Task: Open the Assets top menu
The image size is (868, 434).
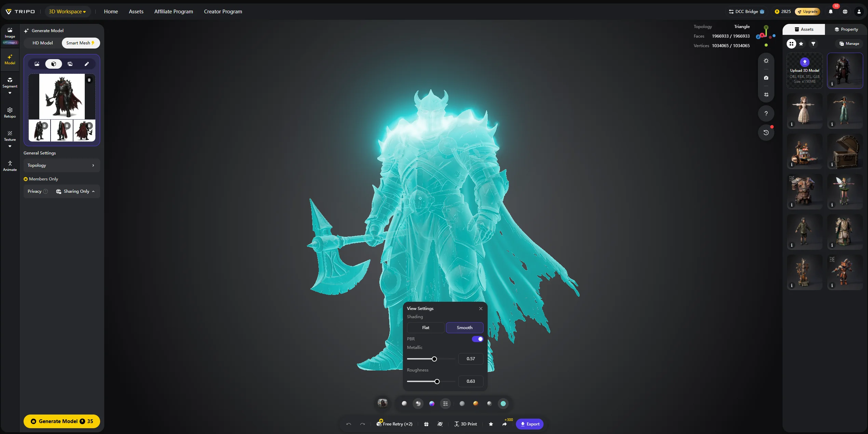Action: (136, 12)
